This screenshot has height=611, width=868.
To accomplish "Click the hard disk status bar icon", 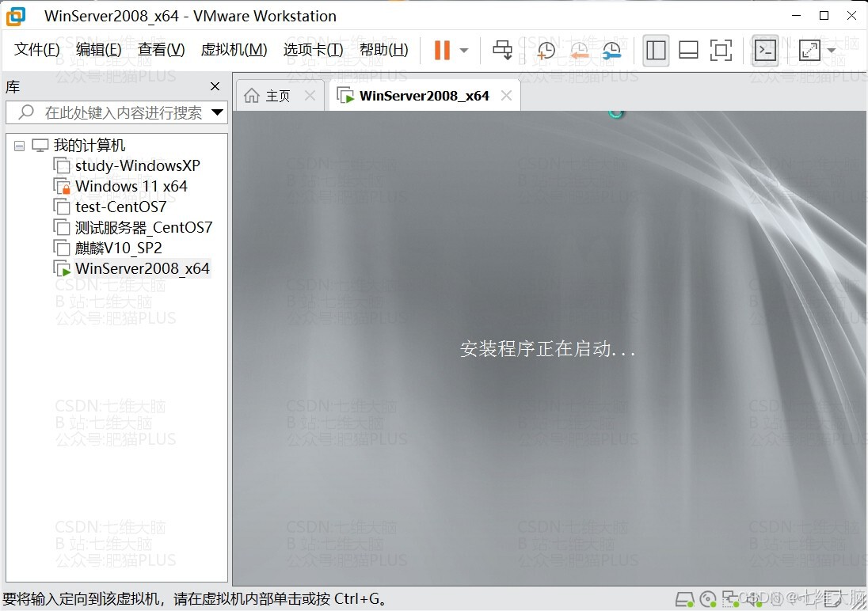I will point(685,599).
